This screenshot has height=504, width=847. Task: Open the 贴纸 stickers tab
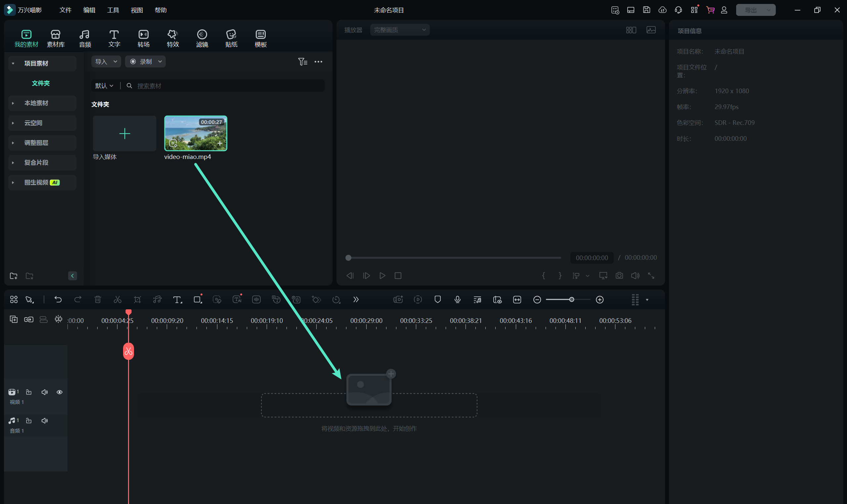[x=231, y=38]
